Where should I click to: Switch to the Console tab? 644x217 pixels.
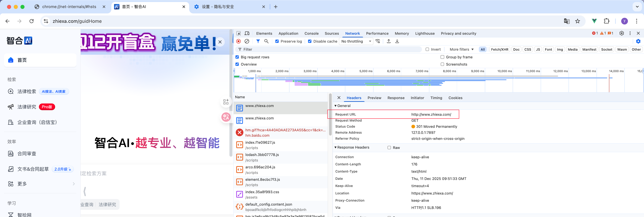click(x=311, y=34)
